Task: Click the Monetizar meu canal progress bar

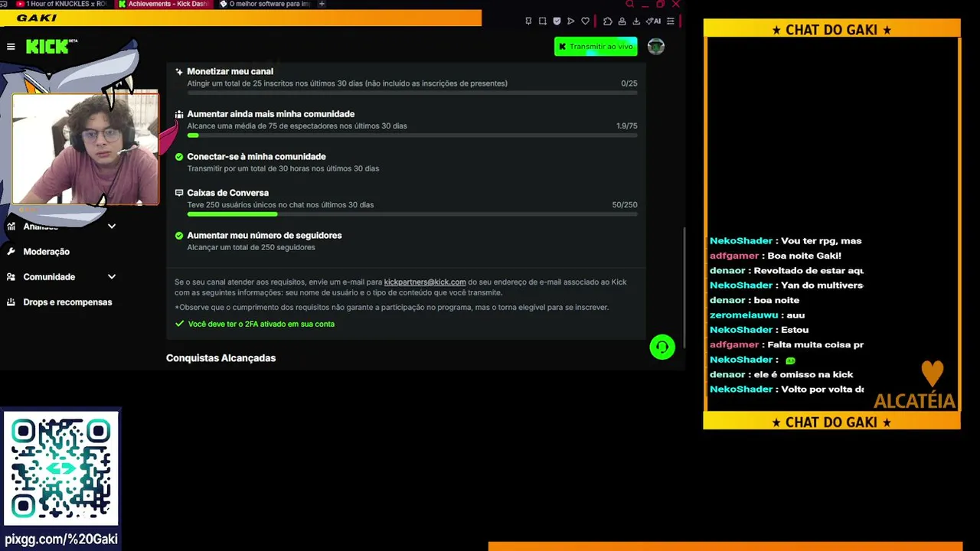Action: click(412, 93)
